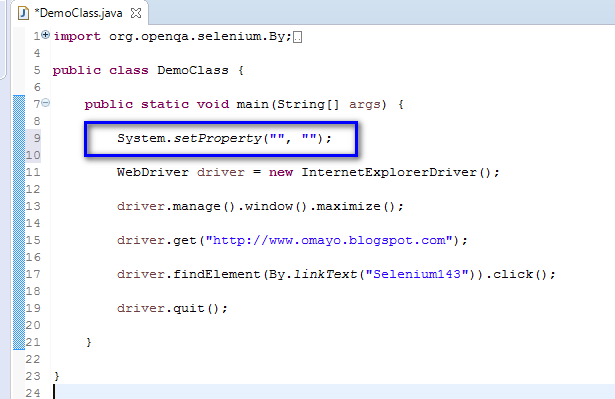This screenshot has width=615, height=399.
Task: Click the collapsed imports placeholder box
Action: (x=297, y=37)
